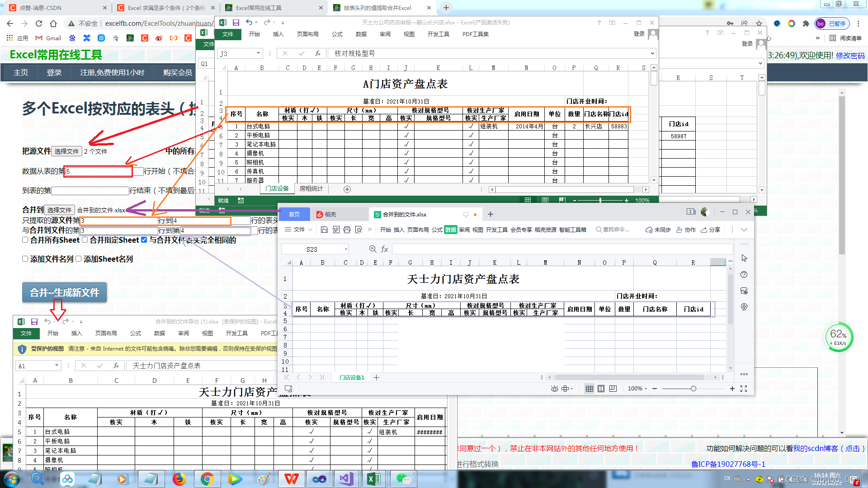Open a new WPS tab with the plus icon

pos(491,214)
